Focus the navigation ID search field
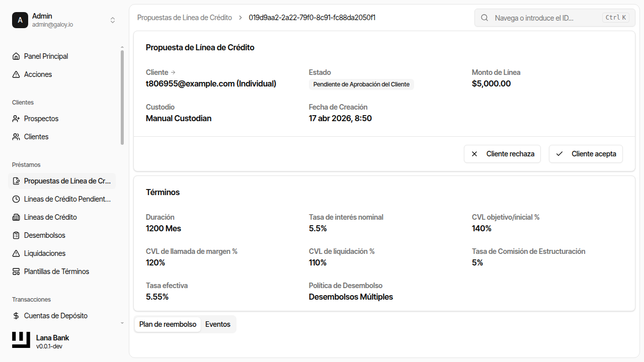The image size is (644, 362). click(x=546, y=18)
